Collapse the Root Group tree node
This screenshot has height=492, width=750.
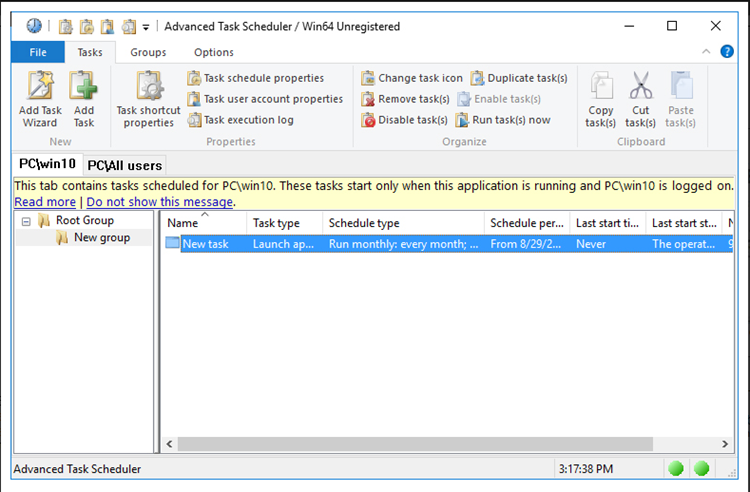coord(26,221)
